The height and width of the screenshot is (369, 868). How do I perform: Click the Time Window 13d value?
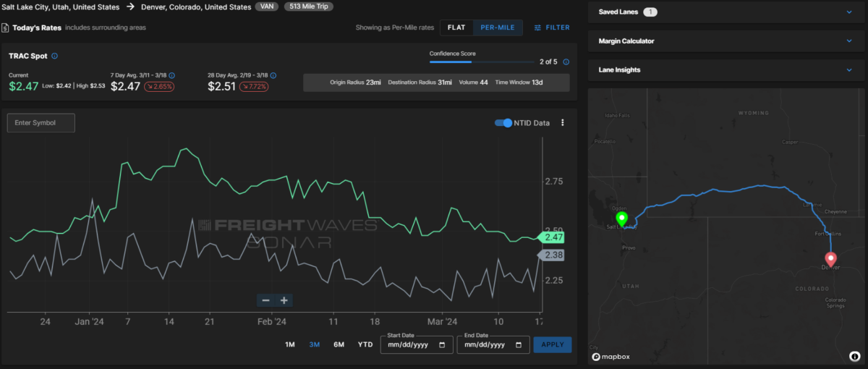[537, 82]
